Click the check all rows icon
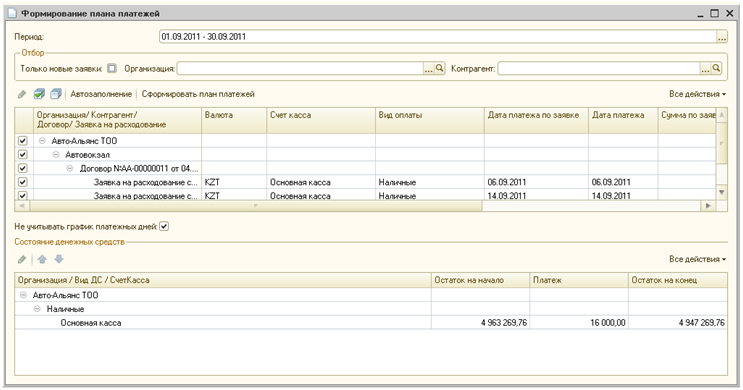Viewport: 743px width, 390px height. click(x=39, y=94)
